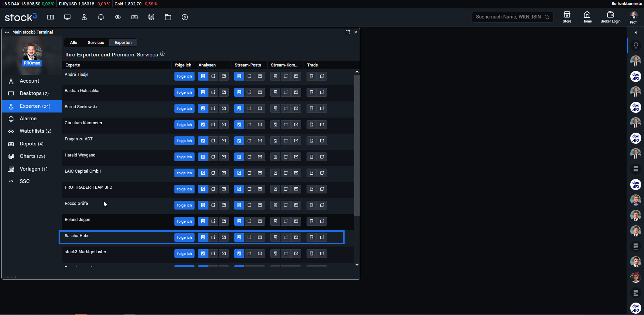
Task: Click folge ich button for Rocco Gräfe
Action: coord(184,205)
